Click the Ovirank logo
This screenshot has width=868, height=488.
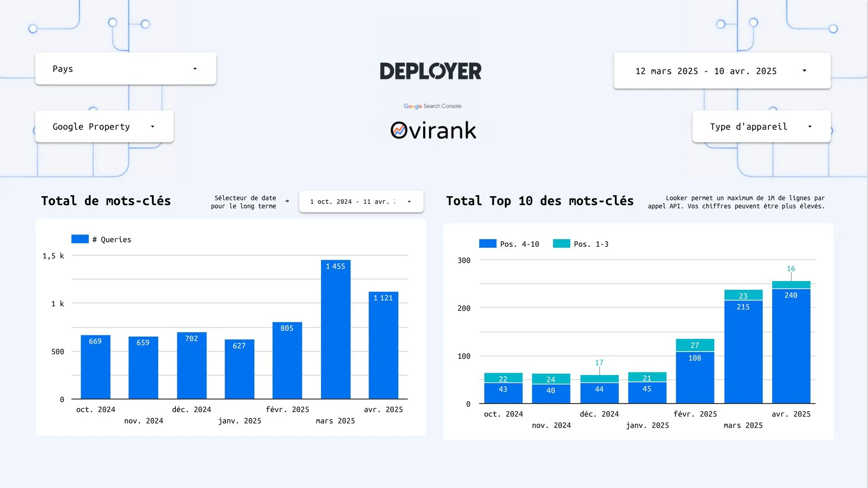433,130
